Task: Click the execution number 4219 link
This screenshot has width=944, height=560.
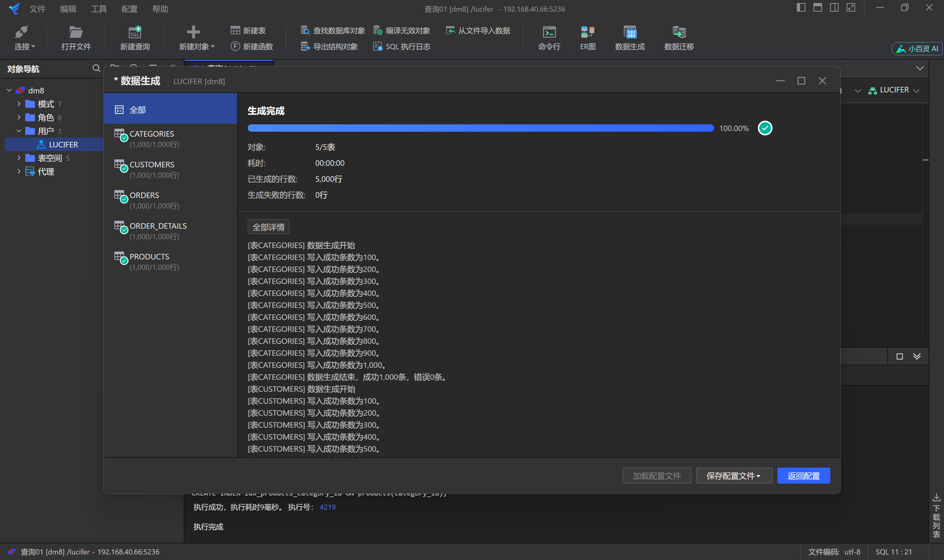Action: click(x=327, y=507)
